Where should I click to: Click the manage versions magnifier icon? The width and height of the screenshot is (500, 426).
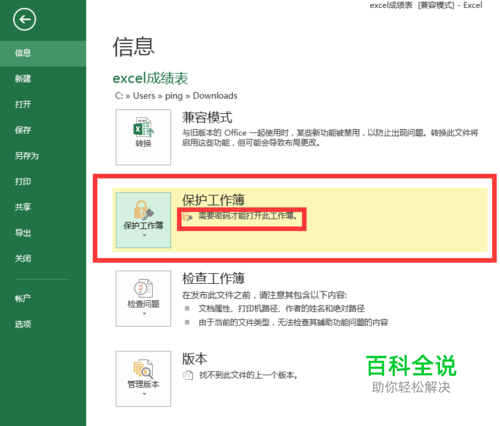point(143,369)
